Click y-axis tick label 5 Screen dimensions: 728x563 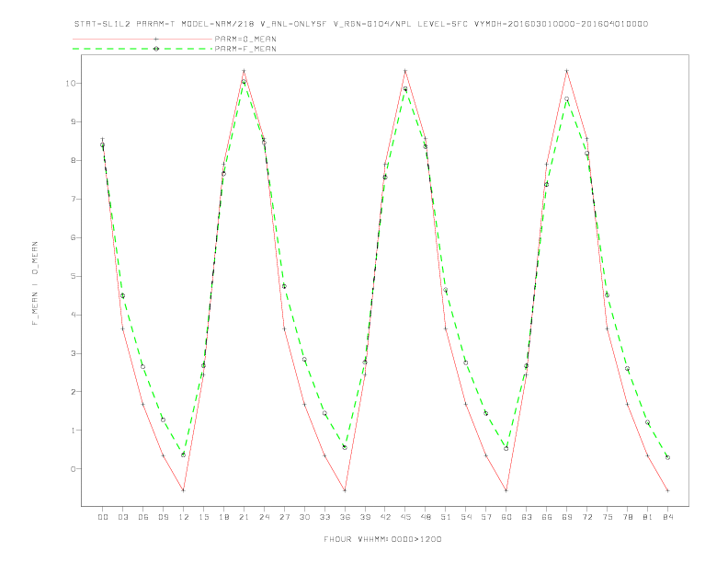(x=74, y=276)
